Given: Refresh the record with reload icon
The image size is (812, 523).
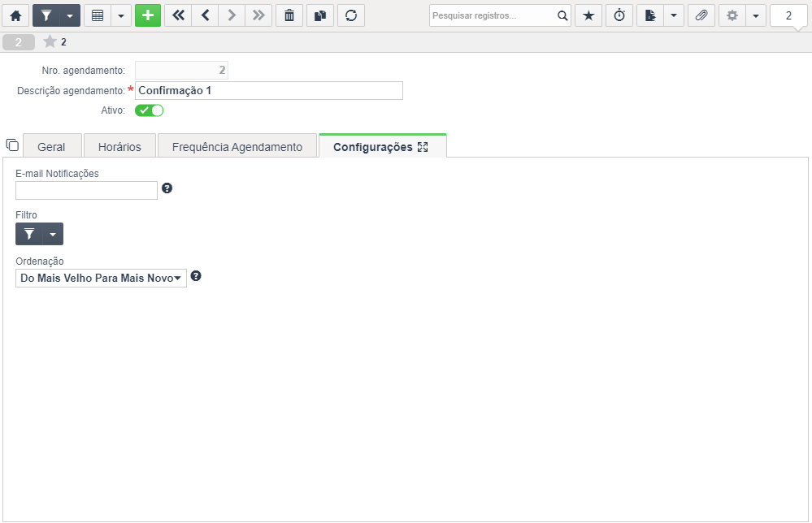Looking at the screenshot, I should (351, 15).
